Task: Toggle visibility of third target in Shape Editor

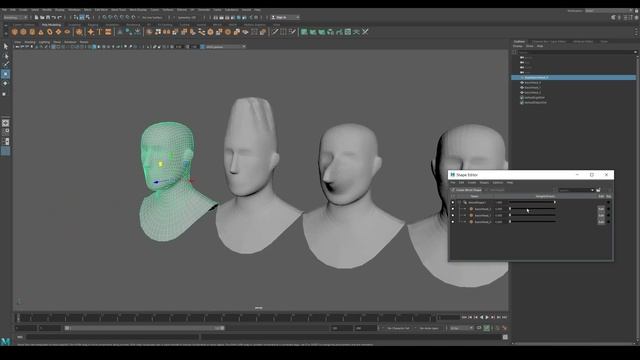Action: (x=453, y=222)
